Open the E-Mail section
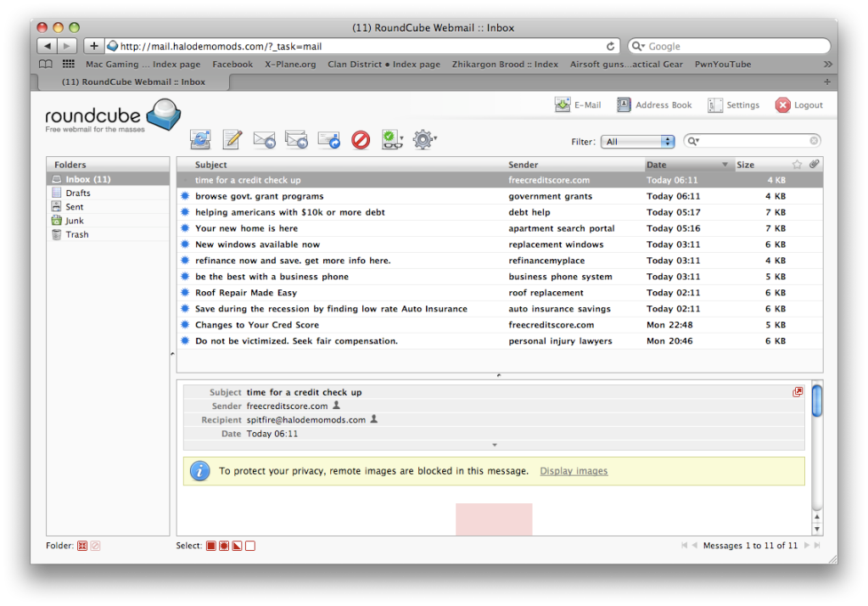Image resolution: width=868 pixels, height=606 pixels. (x=578, y=104)
